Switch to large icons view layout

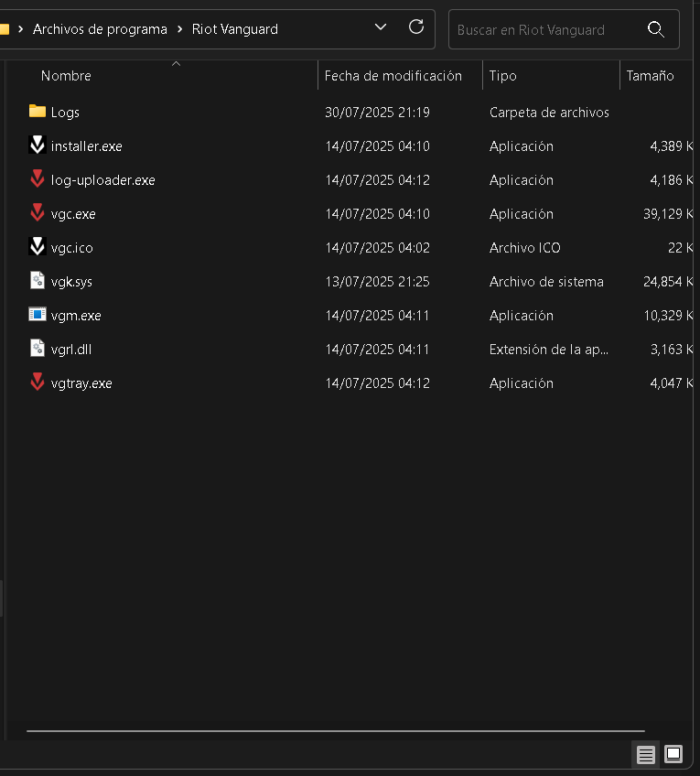pyautogui.click(x=673, y=754)
